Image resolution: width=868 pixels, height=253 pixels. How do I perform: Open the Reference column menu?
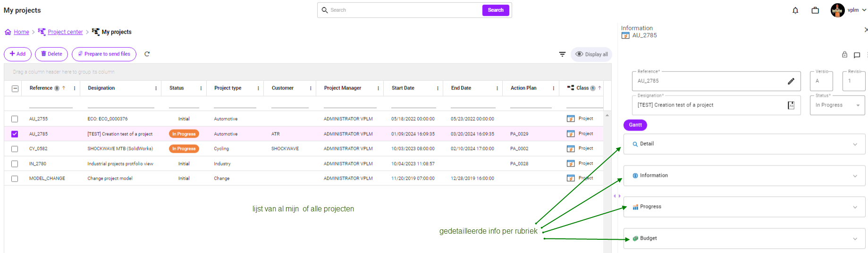click(75, 88)
